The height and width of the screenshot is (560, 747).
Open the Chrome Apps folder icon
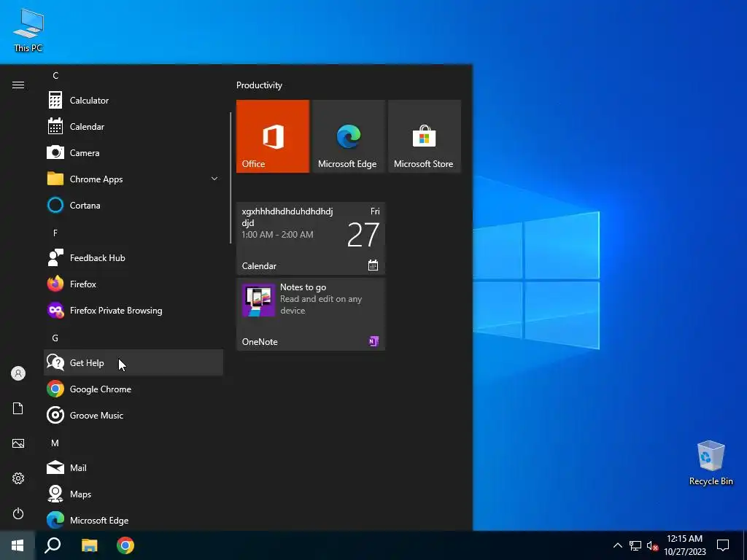[55, 179]
